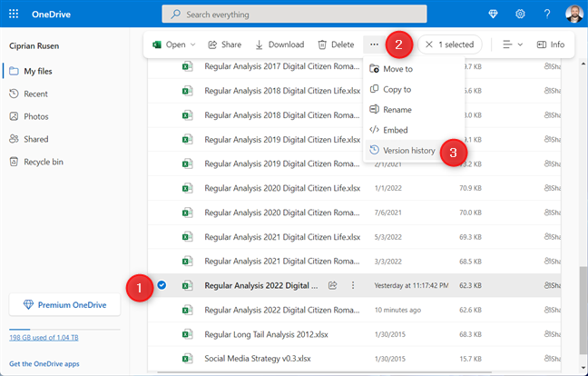The image size is (588, 376).
Task: Click the Excel icon of Regular Analysis 2021 Digital Citizen Life.xlsx
Action: coord(187,237)
